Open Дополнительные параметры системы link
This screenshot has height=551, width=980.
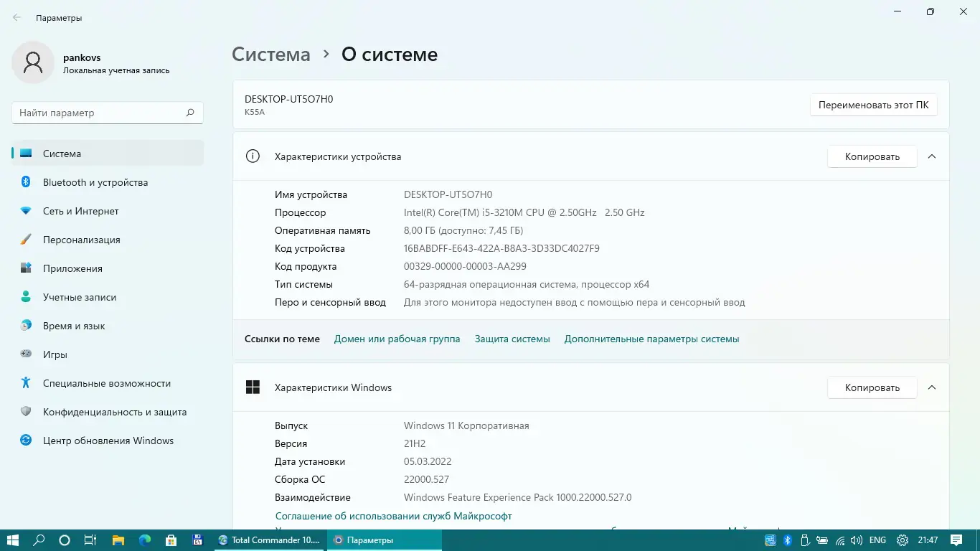651,339
